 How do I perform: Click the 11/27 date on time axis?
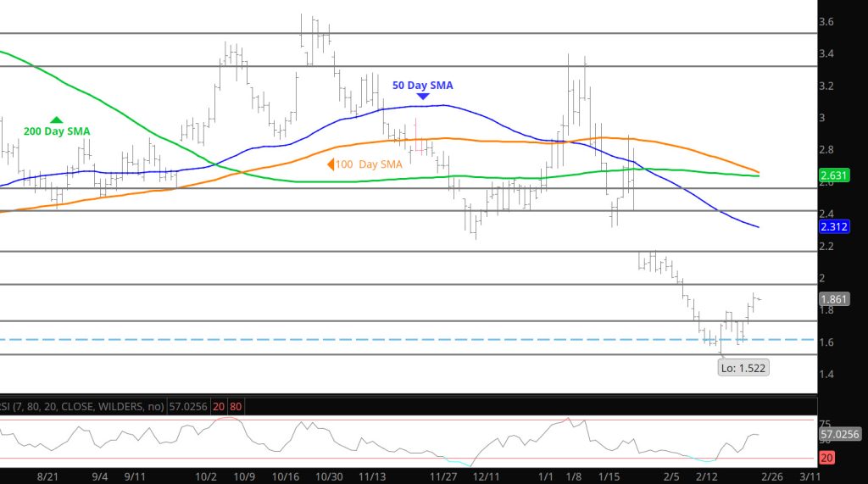click(x=444, y=477)
